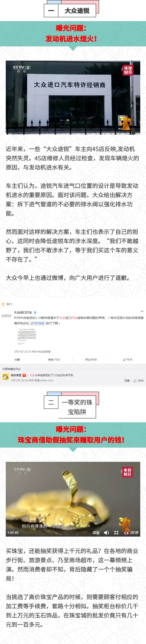The height and width of the screenshot is (644, 146).
Task: Click the 微博 logo on the video
Action: point(131,533)
